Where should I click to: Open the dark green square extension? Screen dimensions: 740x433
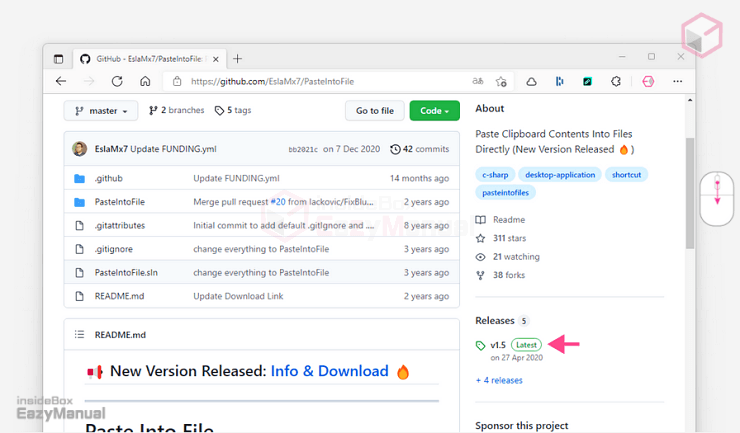[x=587, y=81]
